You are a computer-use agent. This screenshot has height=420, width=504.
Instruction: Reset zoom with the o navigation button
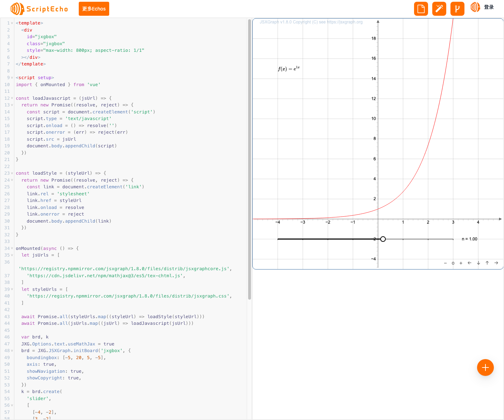[453, 263]
